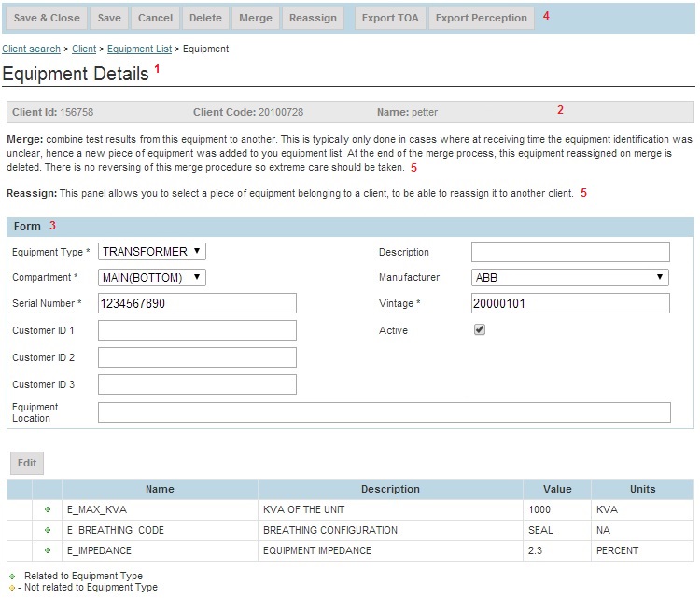Image resolution: width=700 pixels, height=598 pixels.
Task: Click the Client Code 20100728 text
Action: 248,112
